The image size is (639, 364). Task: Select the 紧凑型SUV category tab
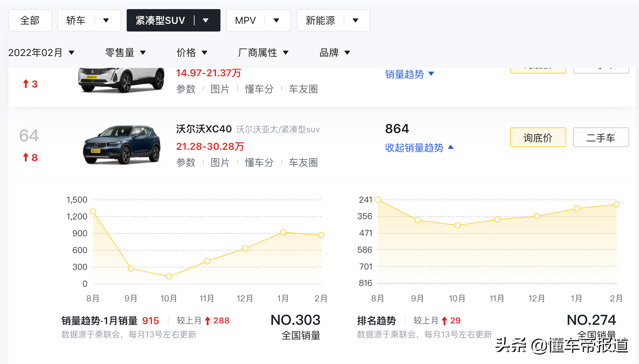point(160,20)
